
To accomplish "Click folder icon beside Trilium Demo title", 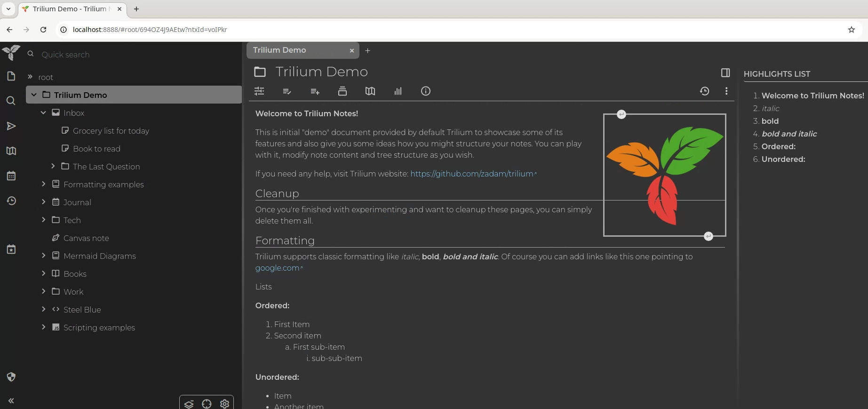I will pyautogui.click(x=260, y=72).
